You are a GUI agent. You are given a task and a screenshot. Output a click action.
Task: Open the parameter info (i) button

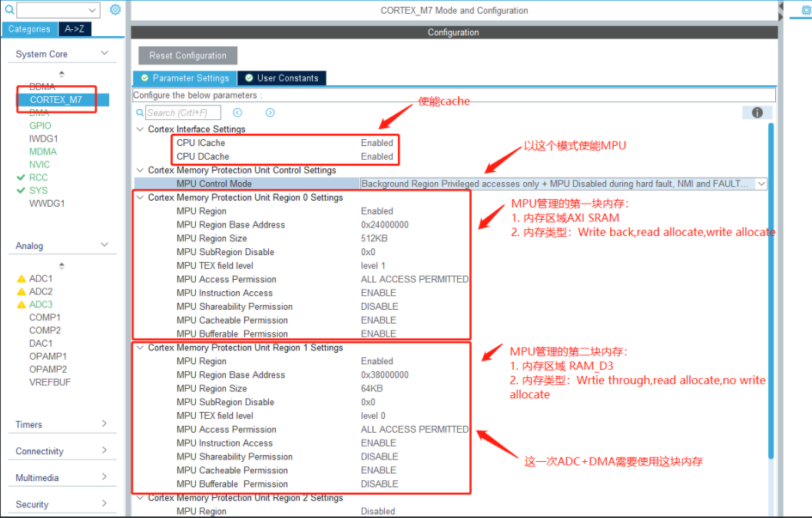click(757, 112)
